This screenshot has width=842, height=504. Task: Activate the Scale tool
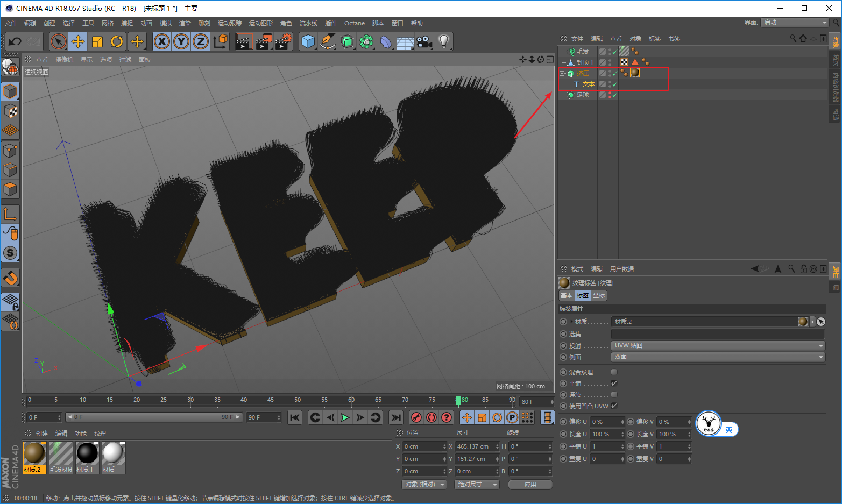pyautogui.click(x=97, y=41)
